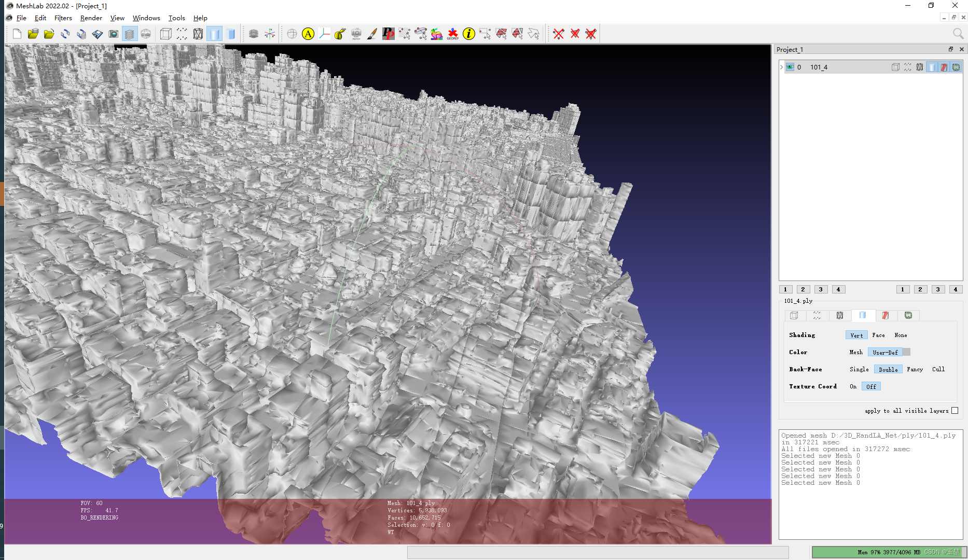Viewport: 968px width, 560px height.
Task: Click the memory usage bar
Action: 889,552
